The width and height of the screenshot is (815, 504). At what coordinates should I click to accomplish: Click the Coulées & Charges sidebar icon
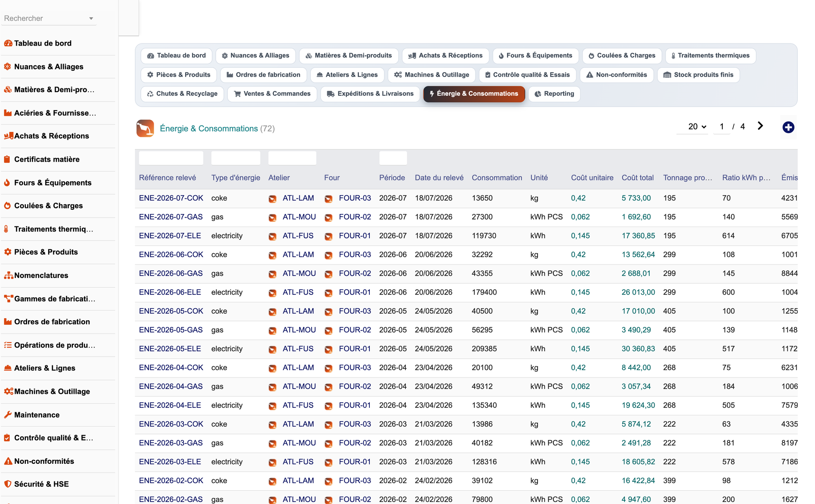click(x=8, y=206)
